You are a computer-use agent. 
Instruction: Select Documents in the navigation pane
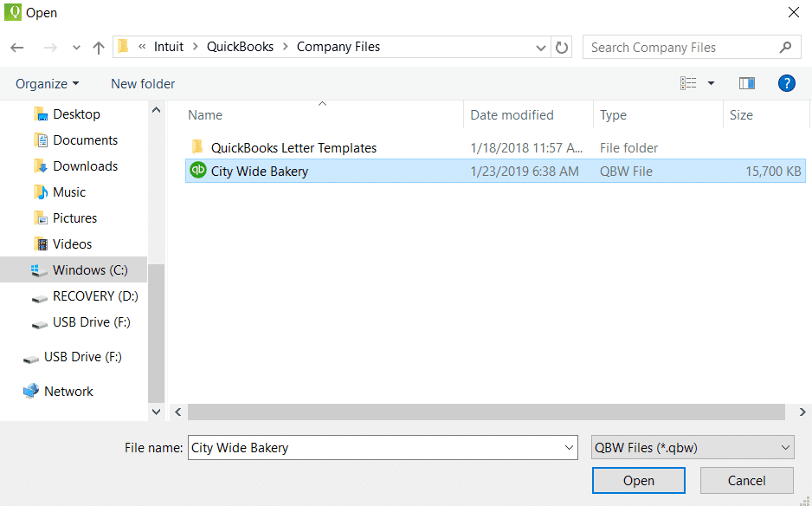[x=86, y=140]
